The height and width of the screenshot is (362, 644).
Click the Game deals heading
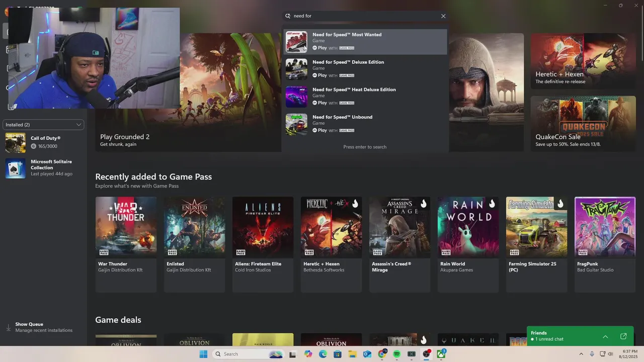[x=118, y=320]
